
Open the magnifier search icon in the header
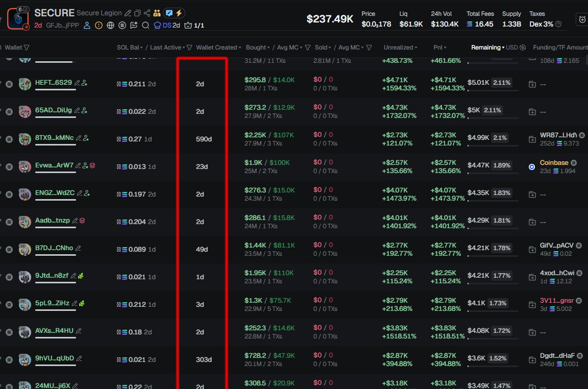pyautogui.click(x=145, y=25)
